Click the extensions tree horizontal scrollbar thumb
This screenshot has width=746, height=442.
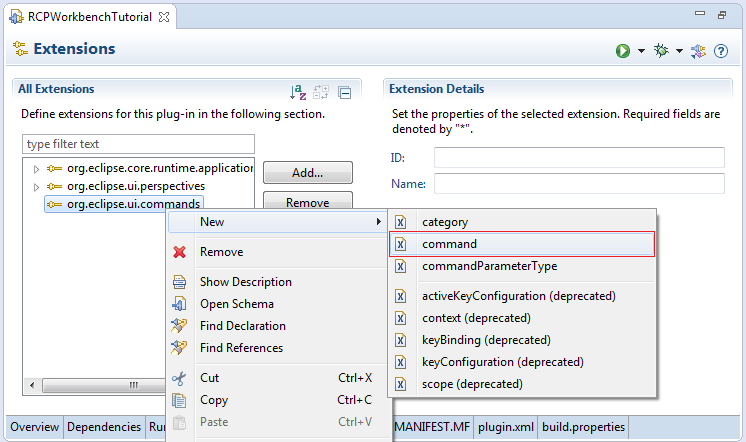coord(105,385)
